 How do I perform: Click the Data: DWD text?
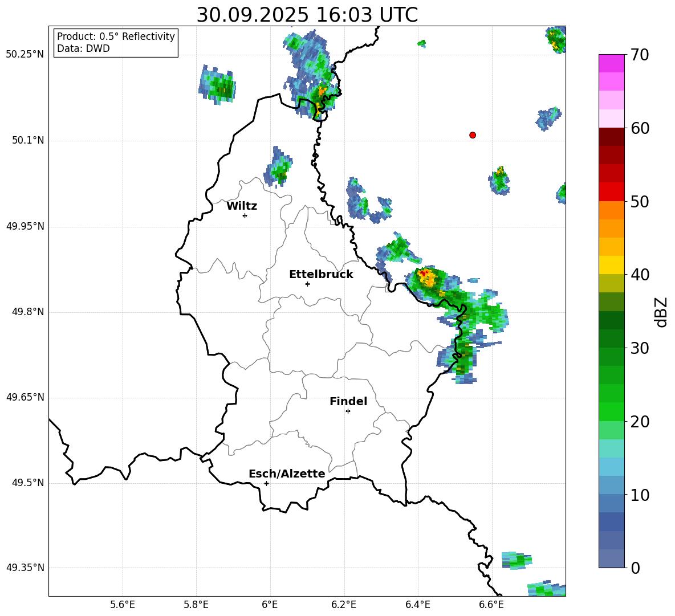point(83,48)
